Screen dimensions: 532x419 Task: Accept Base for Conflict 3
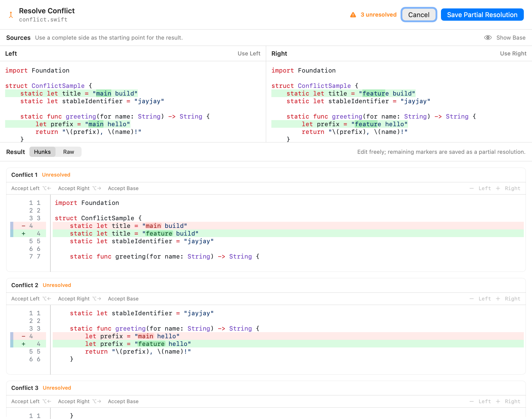[123, 401]
